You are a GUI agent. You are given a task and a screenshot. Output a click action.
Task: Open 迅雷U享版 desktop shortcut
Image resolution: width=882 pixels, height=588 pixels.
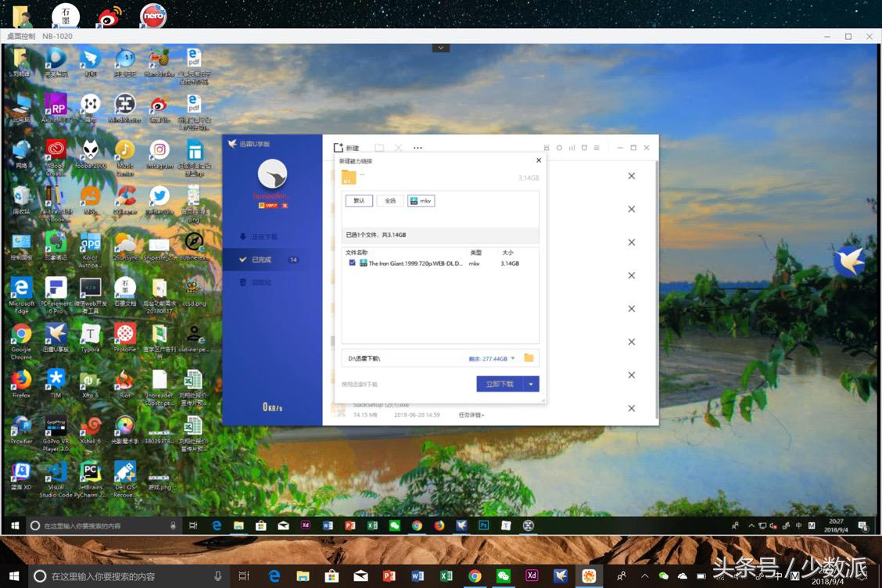[56, 338]
